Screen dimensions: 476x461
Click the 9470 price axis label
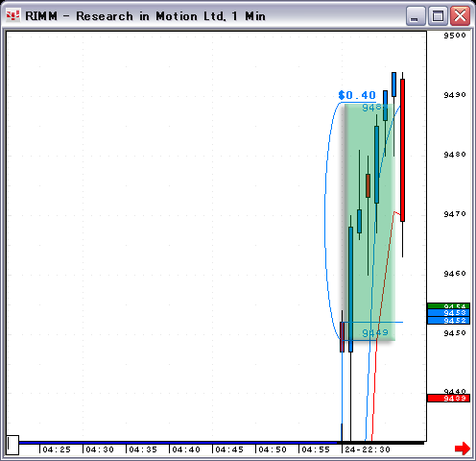[x=455, y=214]
